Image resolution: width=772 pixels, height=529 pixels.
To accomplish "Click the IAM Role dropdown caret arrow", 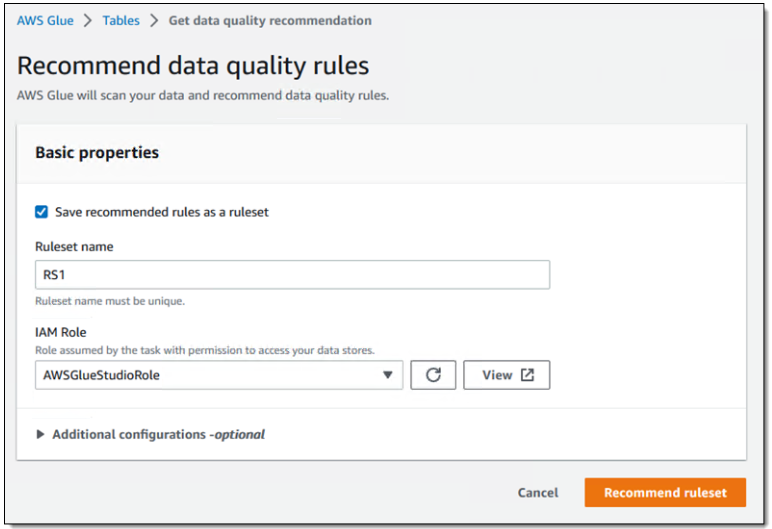I will (388, 376).
